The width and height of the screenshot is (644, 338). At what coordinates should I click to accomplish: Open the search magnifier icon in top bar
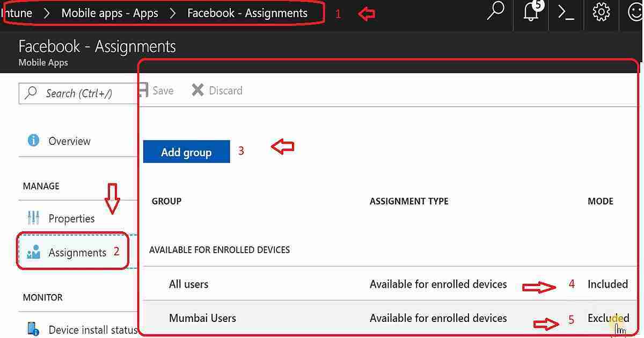tap(495, 11)
